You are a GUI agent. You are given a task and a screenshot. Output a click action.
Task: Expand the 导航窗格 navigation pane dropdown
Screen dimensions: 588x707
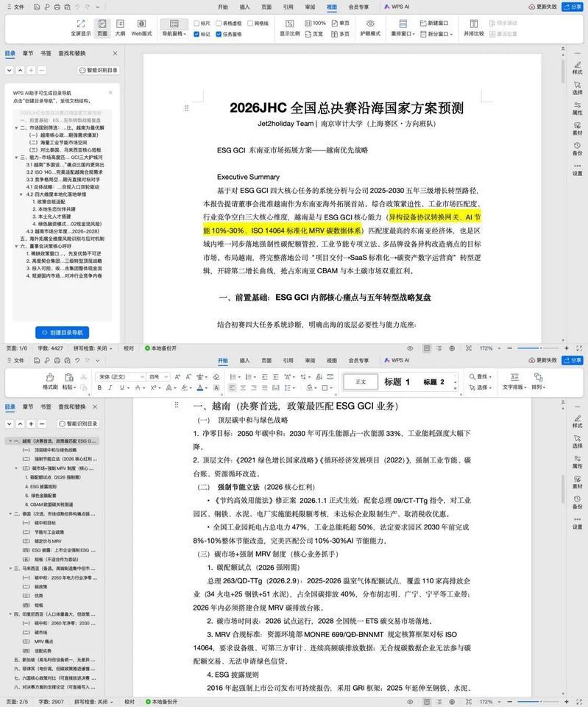pos(174,34)
